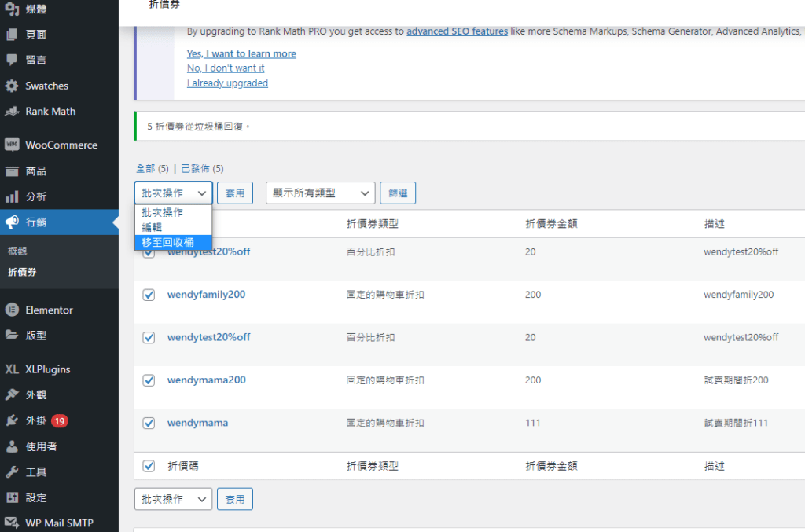The width and height of the screenshot is (805, 532).
Task: Click the 分析 bar chart icon
Action: [12, 196]
